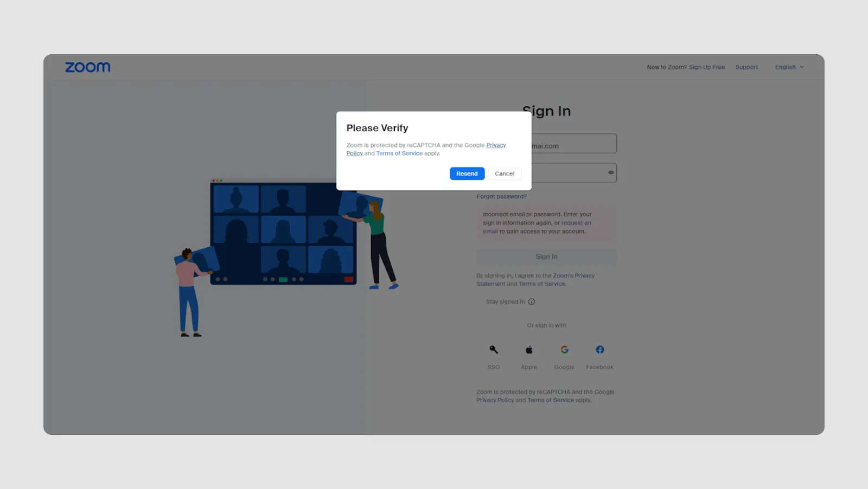Sign in with the Facebook icon
The image size is (868, 489).
599,350
